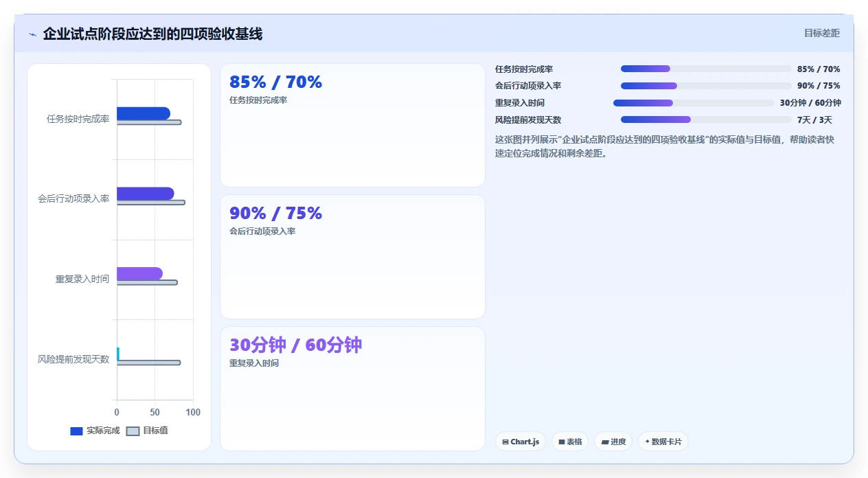Click the 目标差距 label in header
This screenshot has width=868, height=478.
point(822,33)
